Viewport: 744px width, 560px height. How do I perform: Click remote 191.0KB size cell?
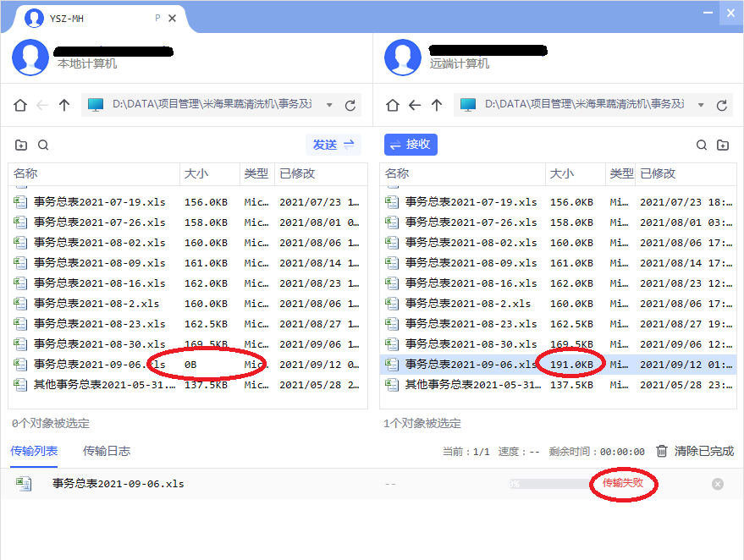(571, 365)
